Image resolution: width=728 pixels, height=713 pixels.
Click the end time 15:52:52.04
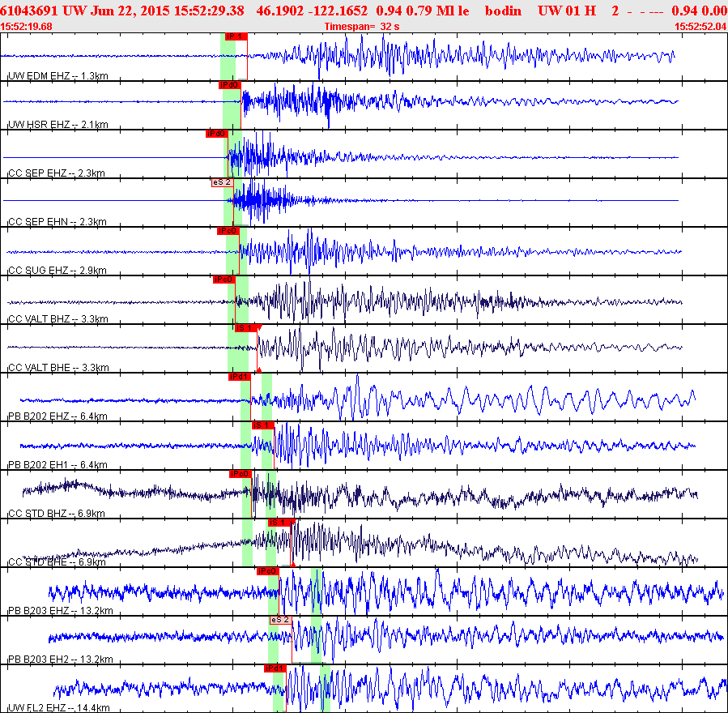(x=701, y=27)
